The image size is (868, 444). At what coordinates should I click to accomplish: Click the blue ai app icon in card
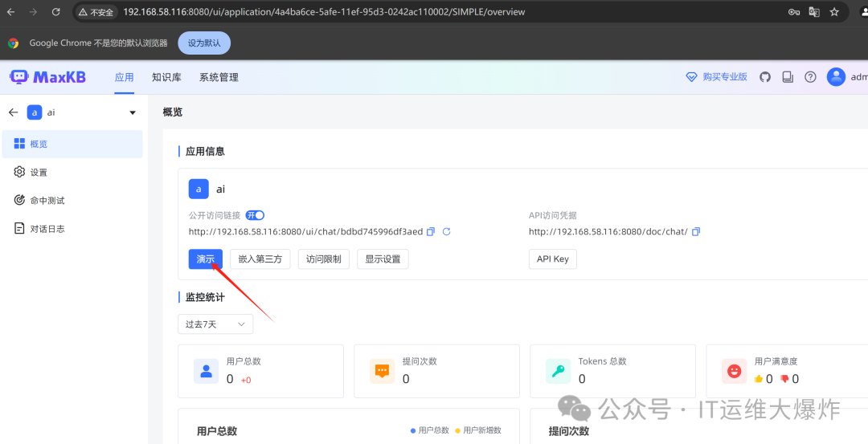coord(199,189)
